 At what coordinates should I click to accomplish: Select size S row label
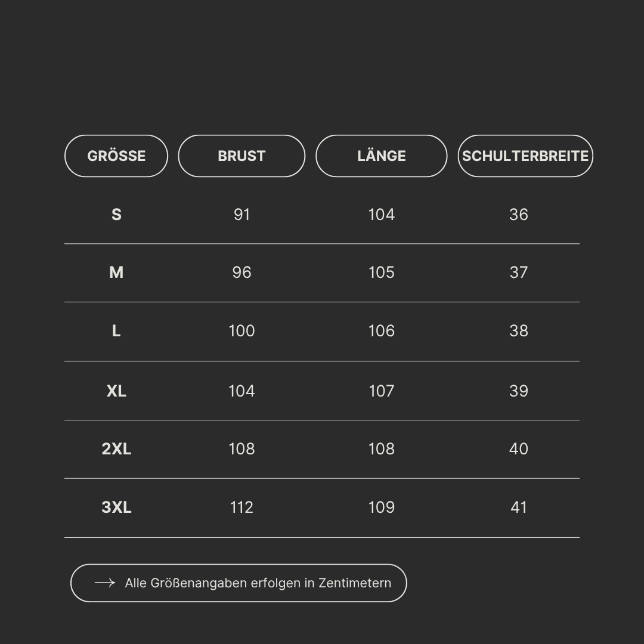tap(116, 215)
